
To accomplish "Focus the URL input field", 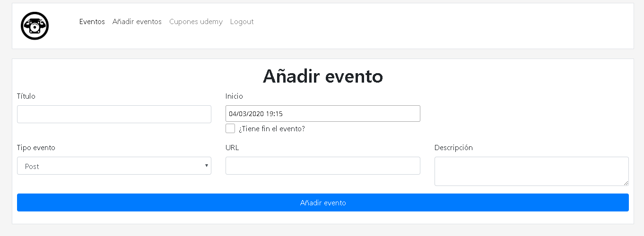I will (323, 166).
